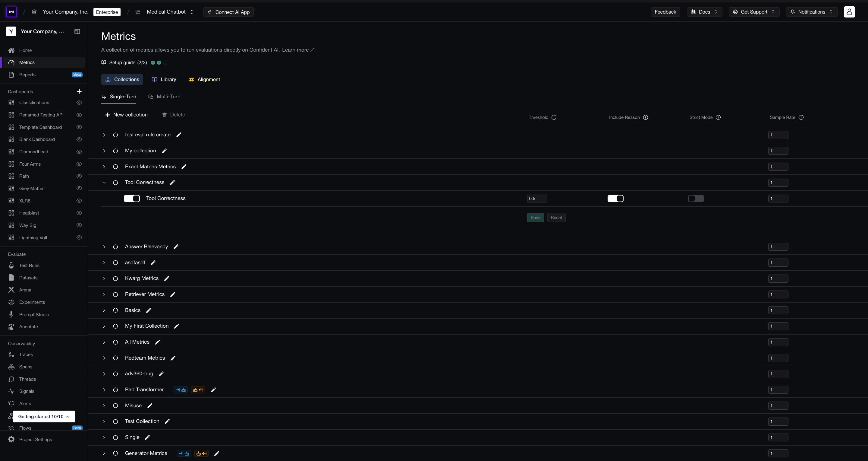Switch to the Library tab
This screenshot has height=461, width=868.
(x=164, y=80)
